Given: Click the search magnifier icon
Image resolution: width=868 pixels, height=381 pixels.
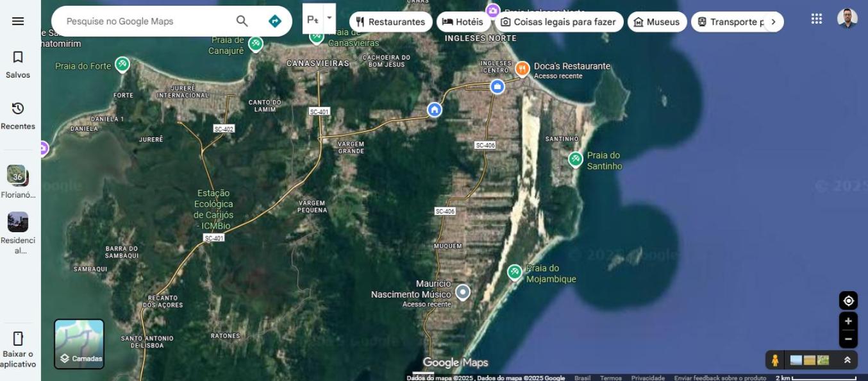Looking at the screenshot, I should [x=242, y=21].
